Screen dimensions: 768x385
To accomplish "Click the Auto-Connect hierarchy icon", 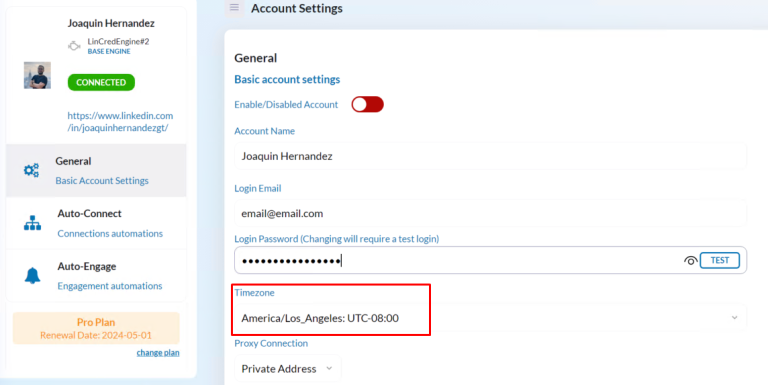I will tap(32, 223).
